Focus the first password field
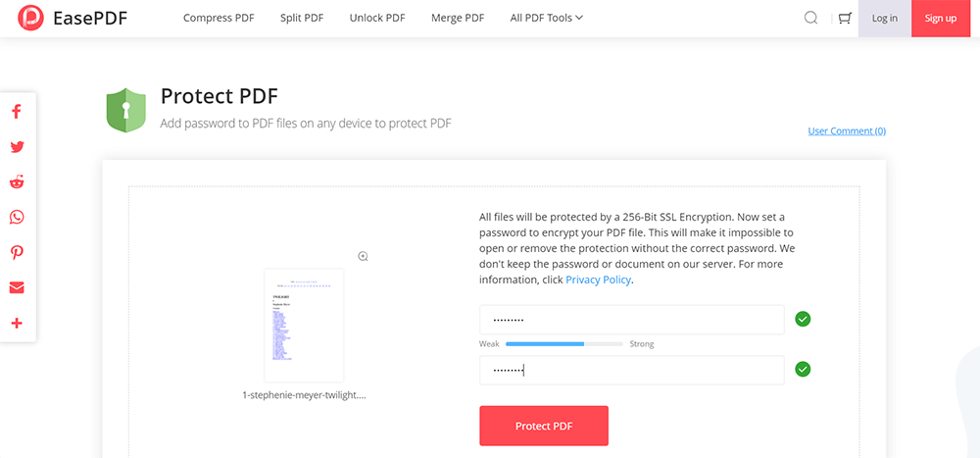 631,320
